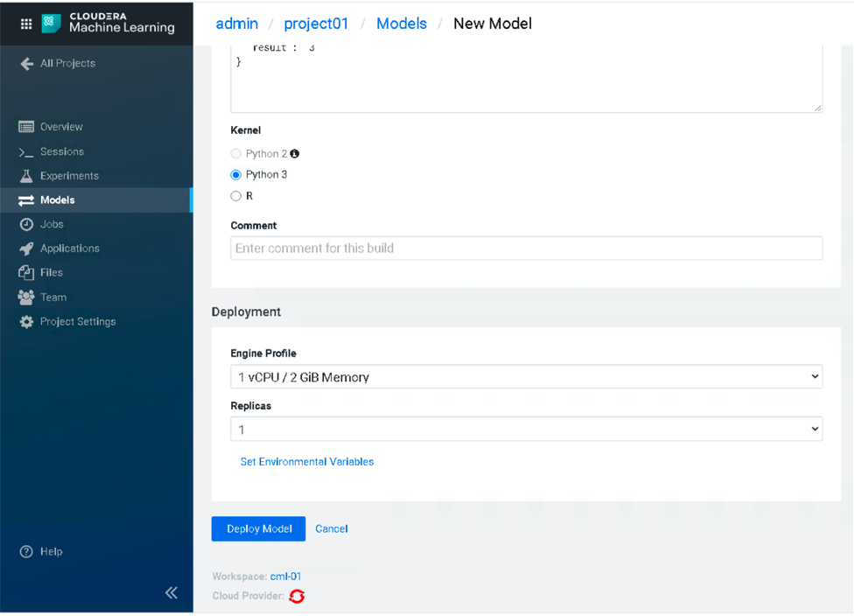Click the Deploy Model button
The height and width of the screenshot is (616, 855).
tap(258, 528)
